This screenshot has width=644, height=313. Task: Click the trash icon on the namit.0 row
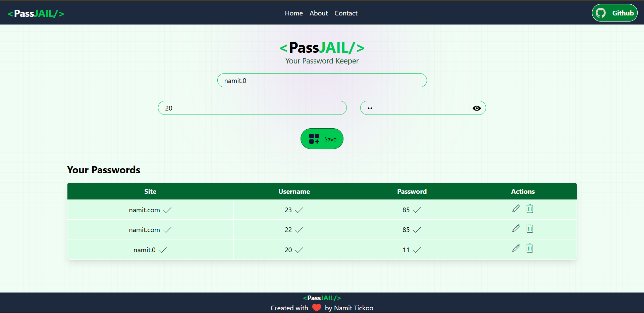pyautogui.click(x=530, y=248)
